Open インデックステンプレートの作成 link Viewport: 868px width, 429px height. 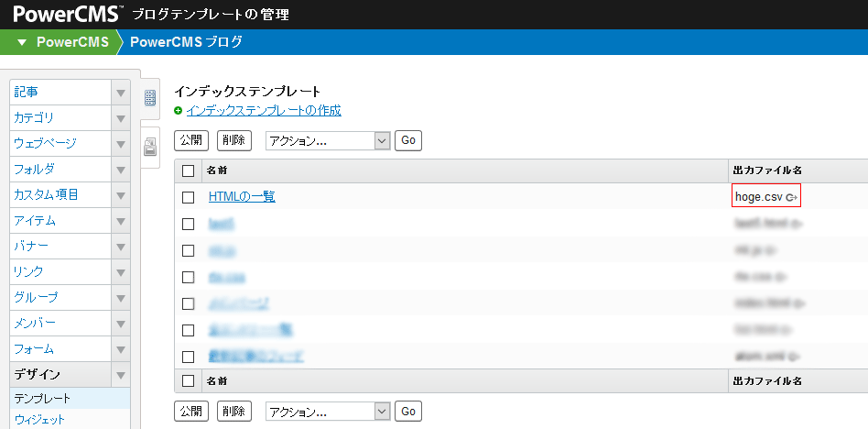264,110
